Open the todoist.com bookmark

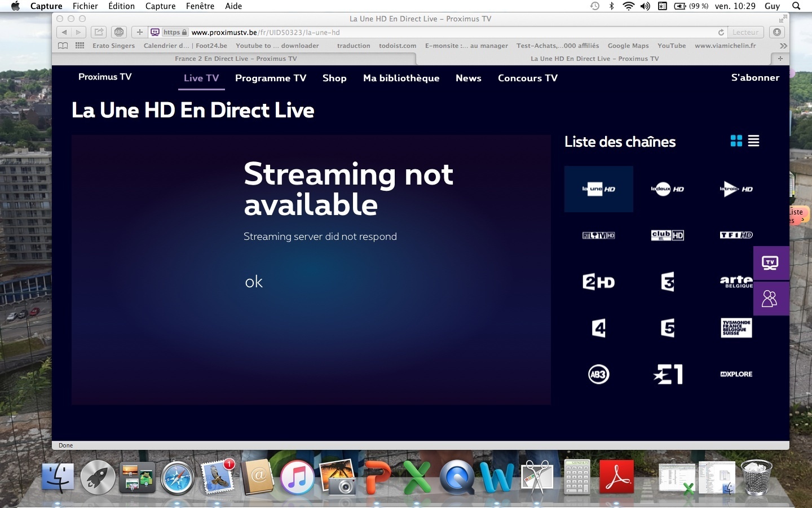click(398, 46)
